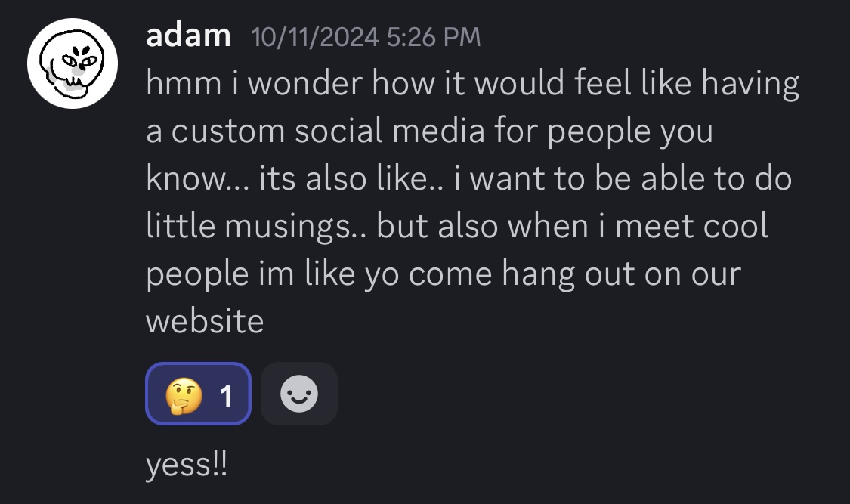This screenshot has width=850, height=504.
Task: Toggle the thinking face reaction
Action: 198,394
